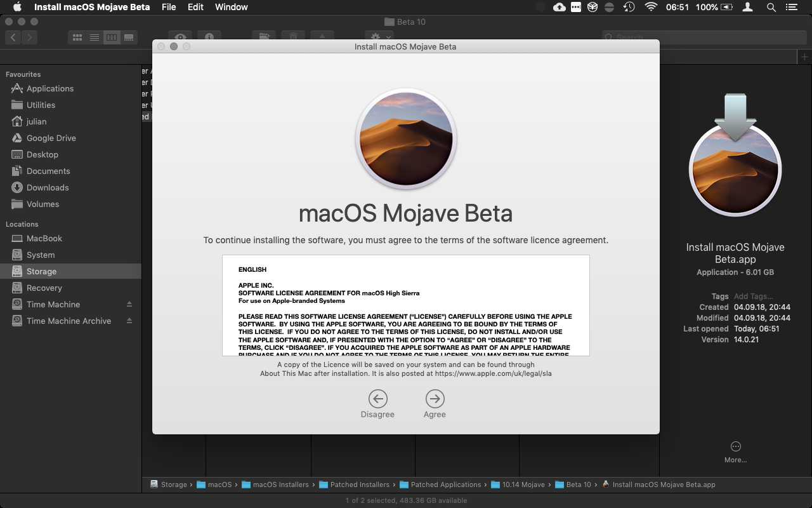
Task: Click the Finder search field
Action: click(704, 37)
